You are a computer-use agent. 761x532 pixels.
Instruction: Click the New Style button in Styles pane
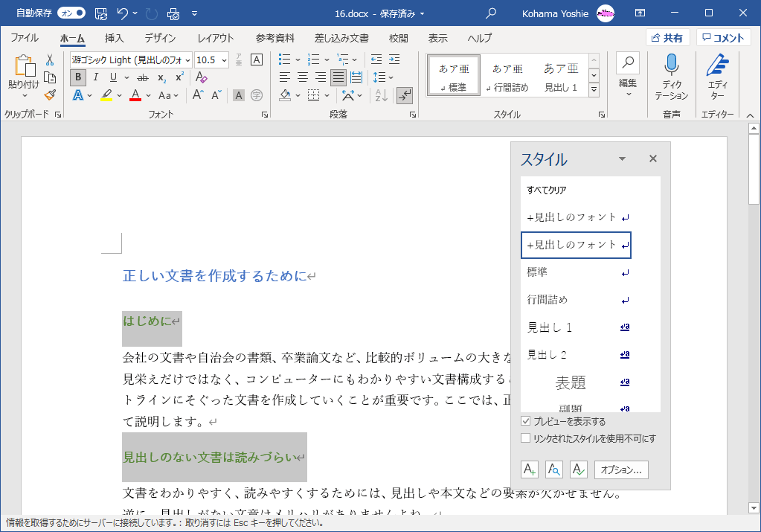pyautogui.click(x=530, y=469)
